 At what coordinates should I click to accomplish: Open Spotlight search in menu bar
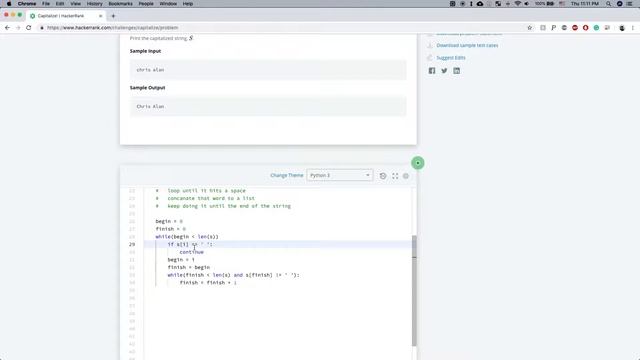[x=609, y=4]
